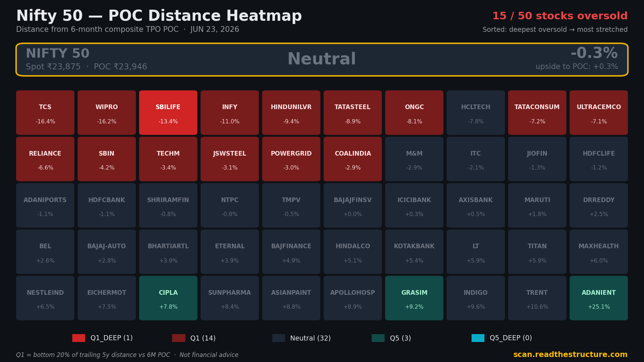
Task: Click the TECHM tile
Action: click(x=168, y=159)
